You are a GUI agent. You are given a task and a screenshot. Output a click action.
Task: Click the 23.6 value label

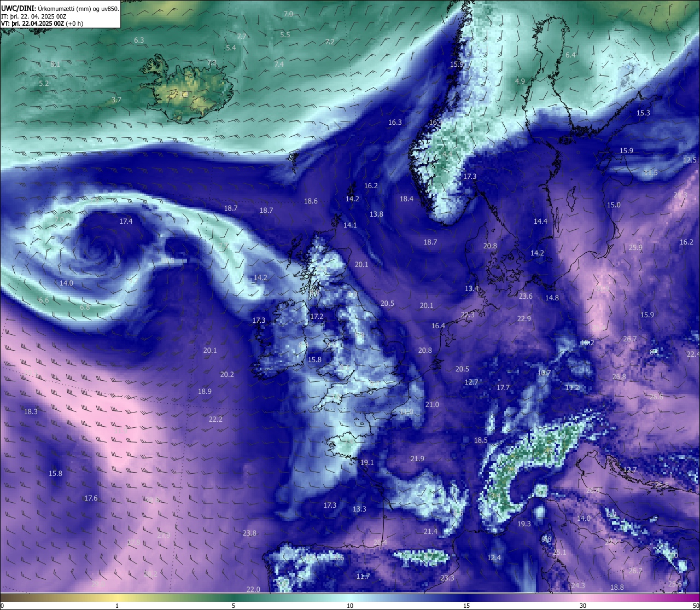coord(526,297)
